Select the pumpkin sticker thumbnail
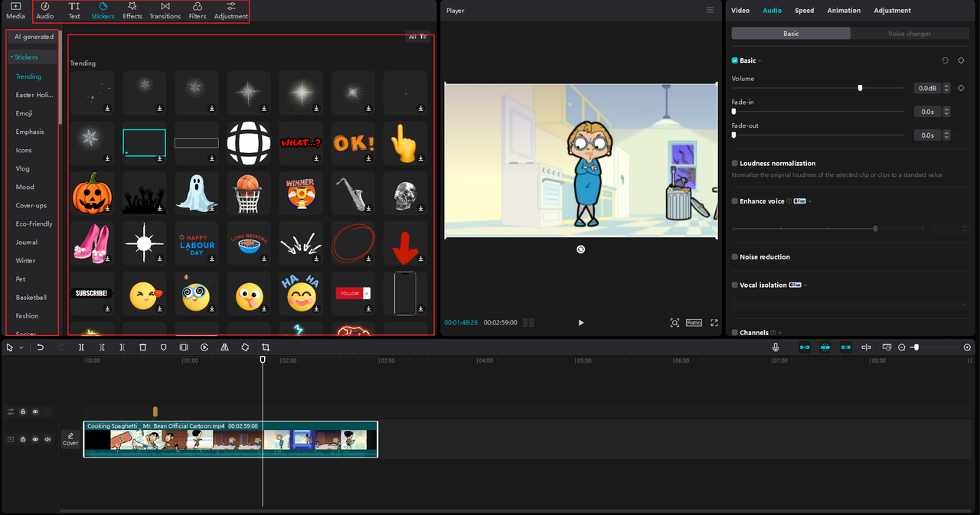980x515 pixels. pos(92,192)
